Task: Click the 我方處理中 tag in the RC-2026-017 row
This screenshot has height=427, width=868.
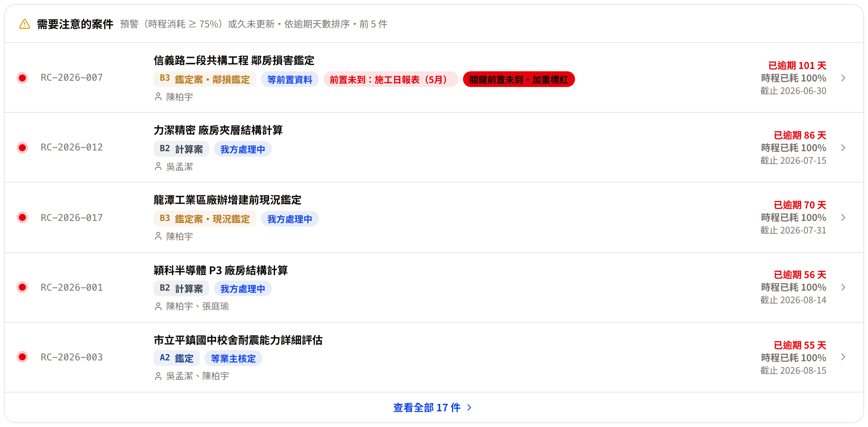Action: coord(290,219)
